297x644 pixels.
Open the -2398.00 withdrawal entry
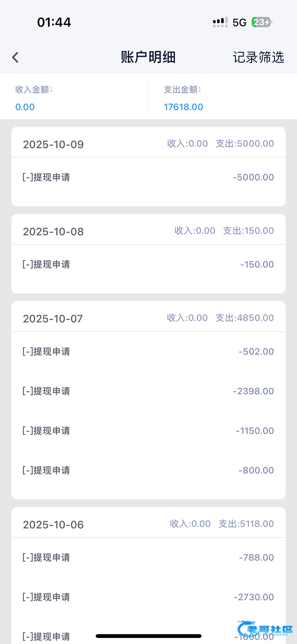click(x=148, y=391)
